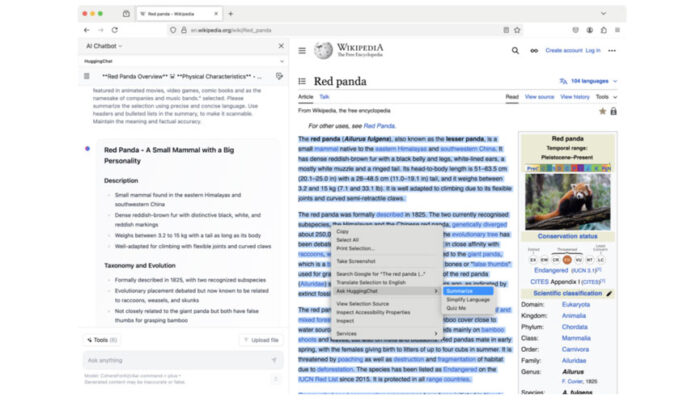Open the Wikipedia main menu hamburger icon
696x402 pixels.
302,51
